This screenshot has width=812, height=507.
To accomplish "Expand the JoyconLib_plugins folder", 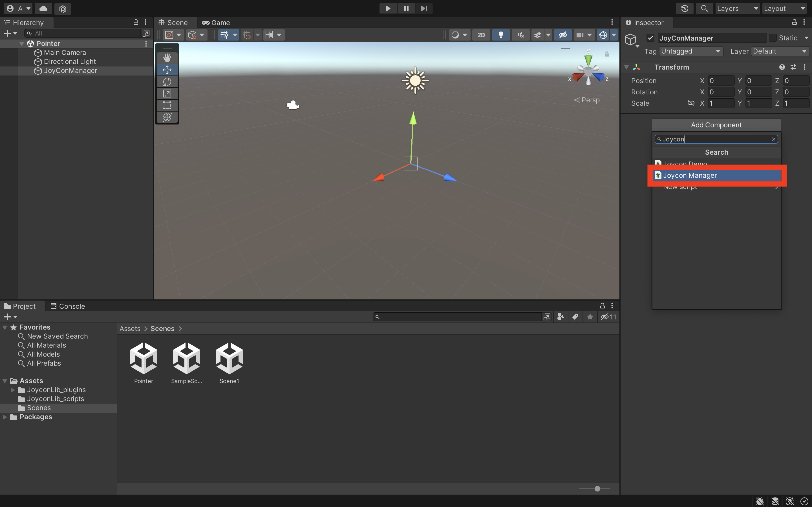I will coord(13,390).
